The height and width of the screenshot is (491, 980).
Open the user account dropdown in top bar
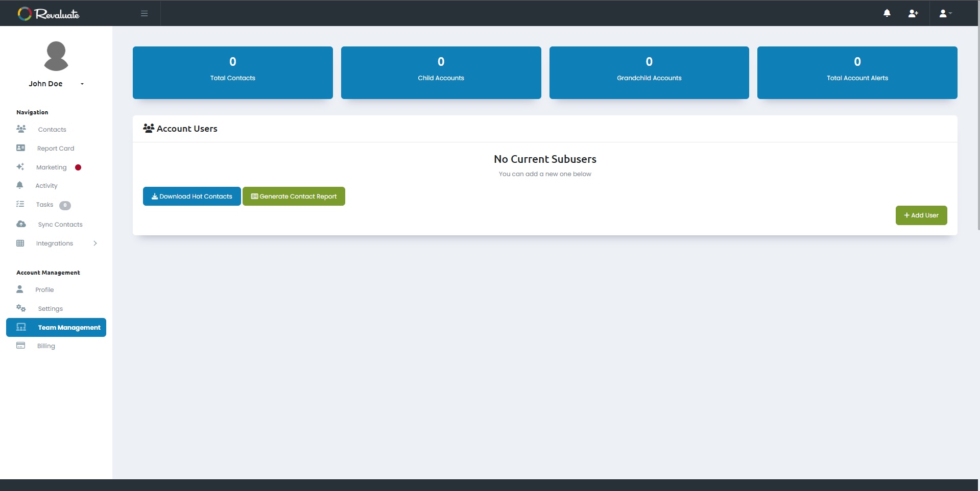pos(945,13)
